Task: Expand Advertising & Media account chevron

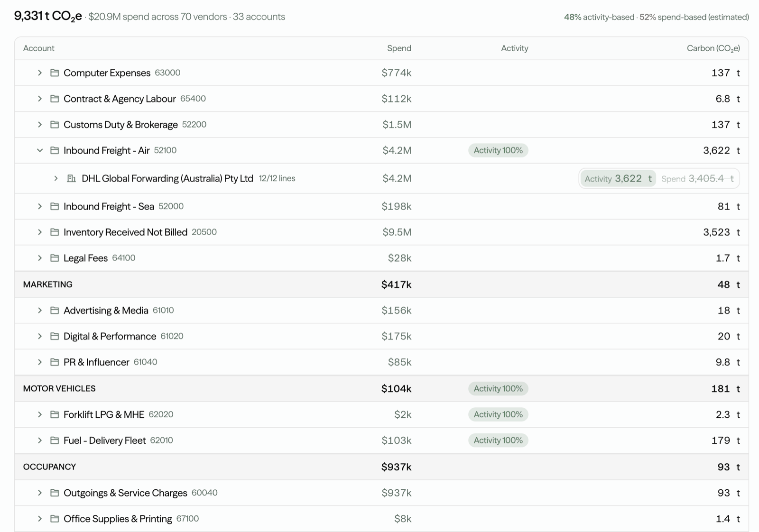Action: (40, 311)
